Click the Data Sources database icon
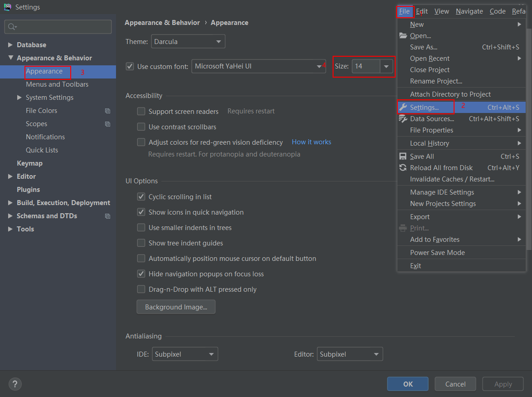The image size is (532, 397). pyautogui.click(x=403, y=119)
